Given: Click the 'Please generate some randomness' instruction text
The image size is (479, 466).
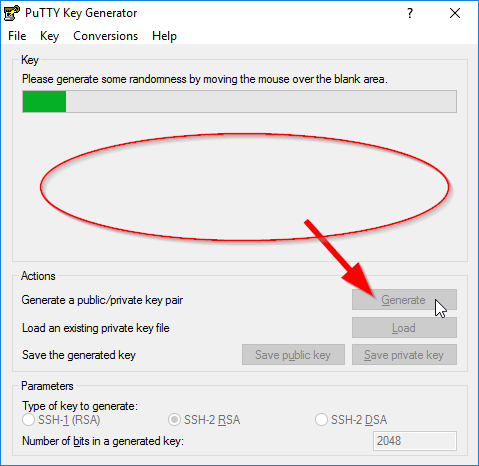Looking at the screenshot, I should coord(205,79).
